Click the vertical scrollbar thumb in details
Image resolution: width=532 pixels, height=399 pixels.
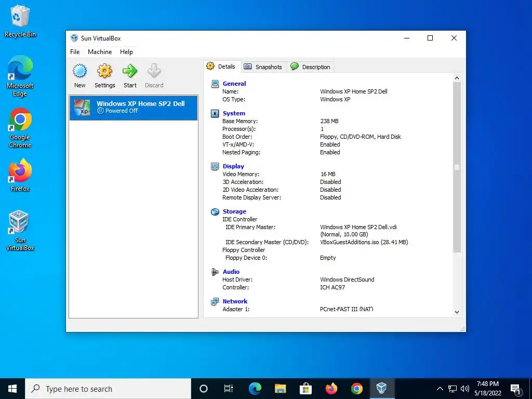coord(457,167)
